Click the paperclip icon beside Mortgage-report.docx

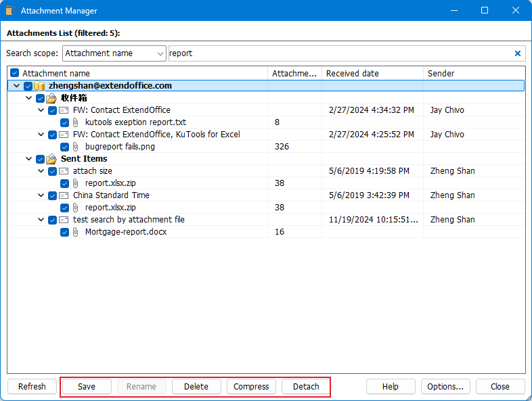(76, 232)
